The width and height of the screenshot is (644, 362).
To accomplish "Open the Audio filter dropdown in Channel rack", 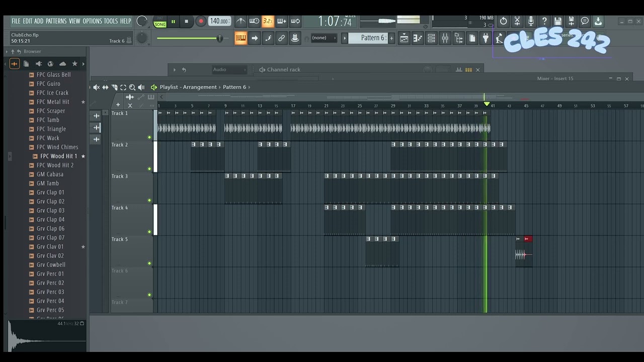I will point(229,70).
